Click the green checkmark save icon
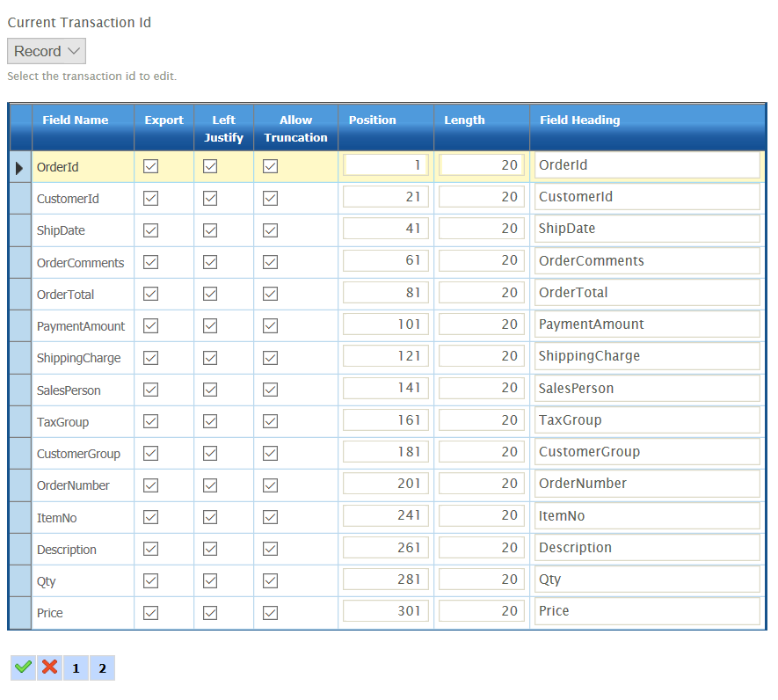778x700 pixels. [24, 667]
